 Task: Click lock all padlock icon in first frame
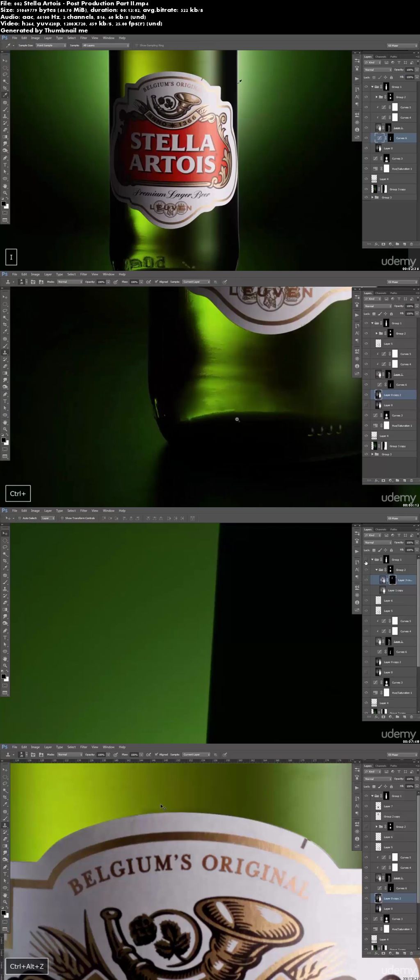click(391, 77)
